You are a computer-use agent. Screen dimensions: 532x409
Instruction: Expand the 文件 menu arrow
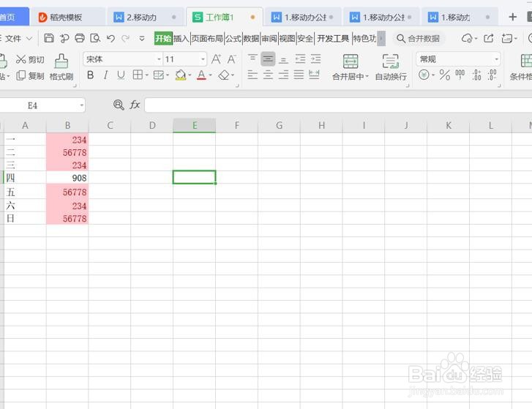29,38
